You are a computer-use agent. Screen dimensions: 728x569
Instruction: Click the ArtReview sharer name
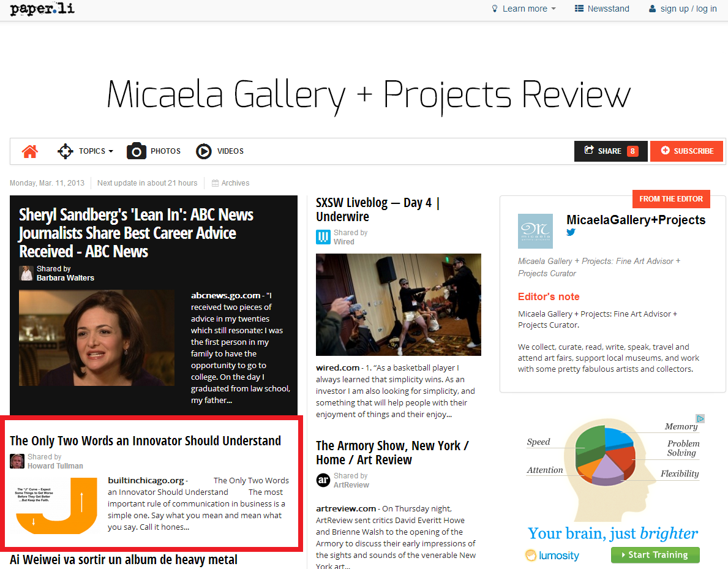tap(351, 485)
